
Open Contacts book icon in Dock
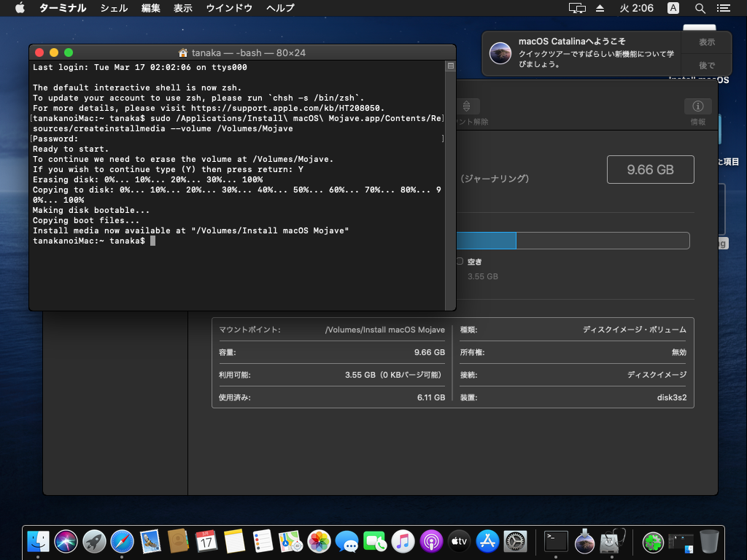click(179, 542)
